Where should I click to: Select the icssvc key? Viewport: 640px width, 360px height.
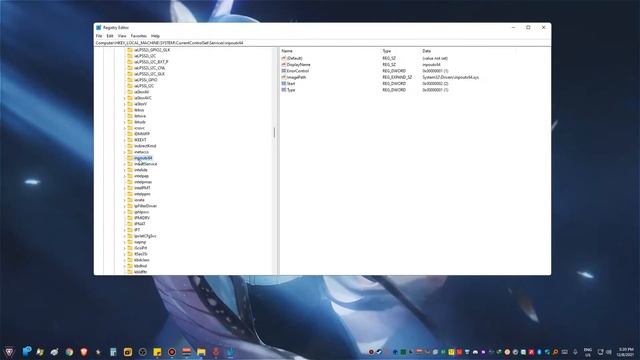point(139,128)
